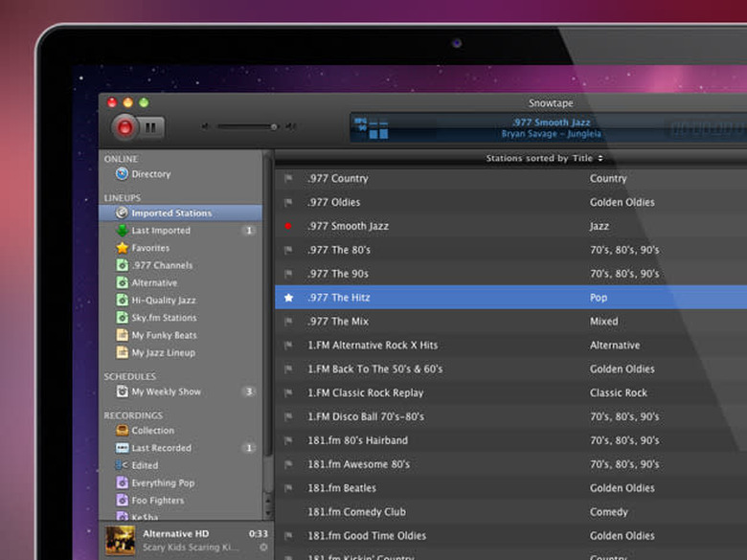This screenshot has height=560, width=747.
Task: Toggle flag on 181.fm Beatles station
Action: point(288,488)
